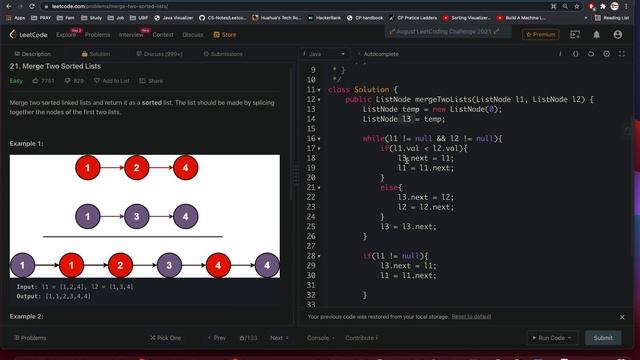Expand the Console panel

click(321, 338)
